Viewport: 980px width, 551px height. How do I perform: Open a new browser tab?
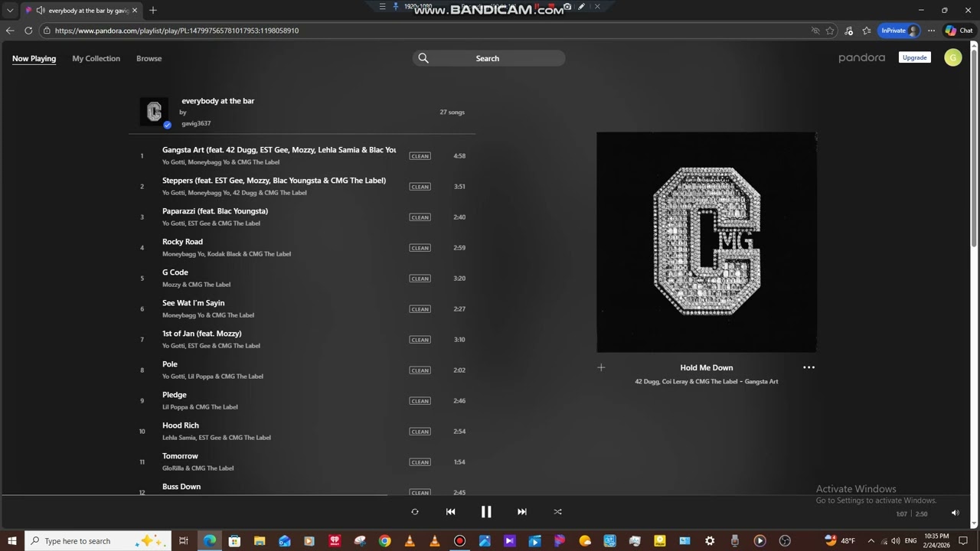[x=153, y=10]
